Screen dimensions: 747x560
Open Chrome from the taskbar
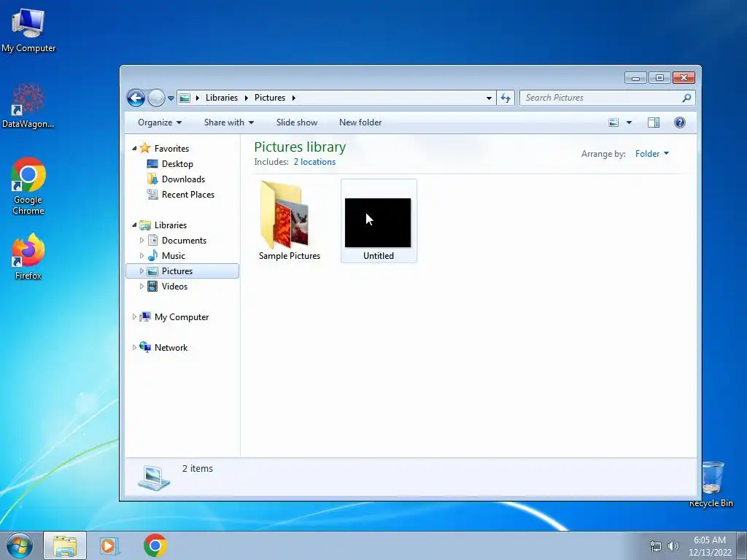point(155,545)
